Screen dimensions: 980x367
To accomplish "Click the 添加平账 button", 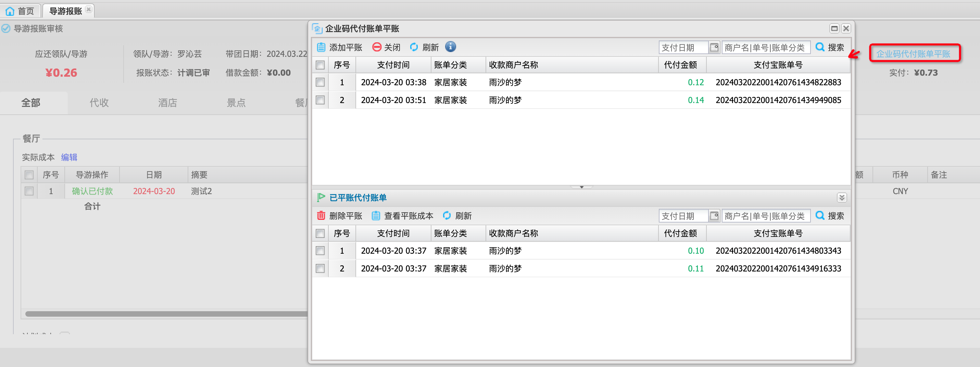I will point(339,47).
